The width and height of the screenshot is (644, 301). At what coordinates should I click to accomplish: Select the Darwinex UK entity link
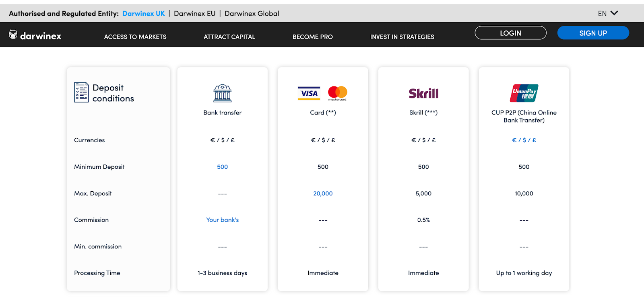[144, 13]
